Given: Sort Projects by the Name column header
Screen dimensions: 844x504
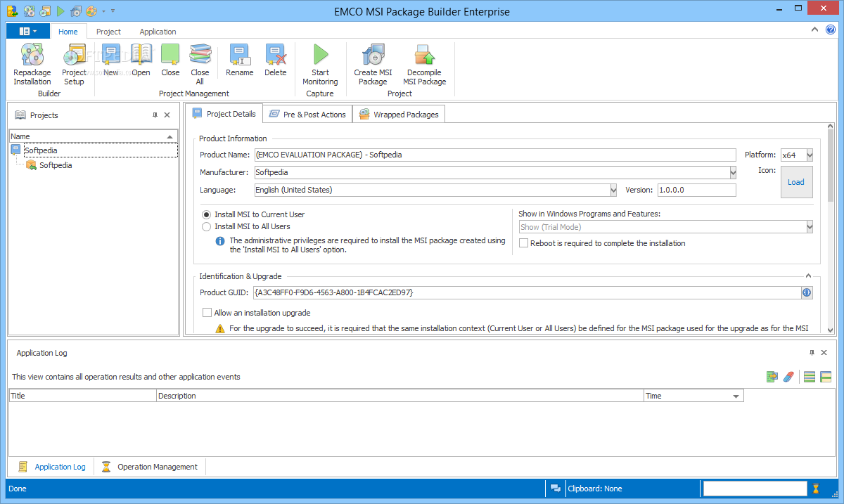Looking at the screenshot, I should (93, 136).
